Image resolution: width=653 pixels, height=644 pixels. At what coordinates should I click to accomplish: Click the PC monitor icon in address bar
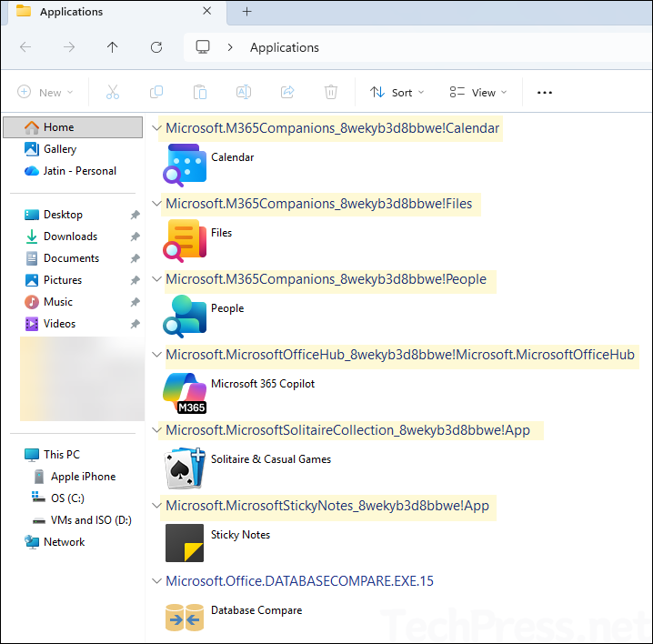point(203,47)
